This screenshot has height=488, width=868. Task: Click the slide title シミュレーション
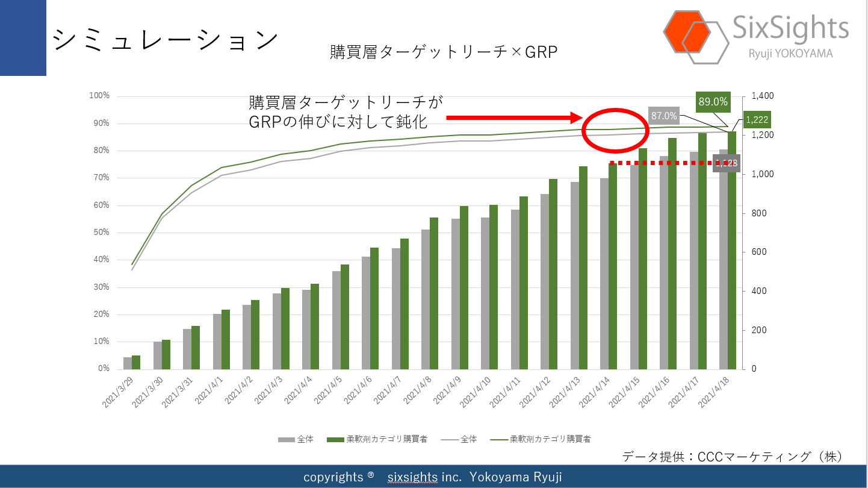point(166,41)
